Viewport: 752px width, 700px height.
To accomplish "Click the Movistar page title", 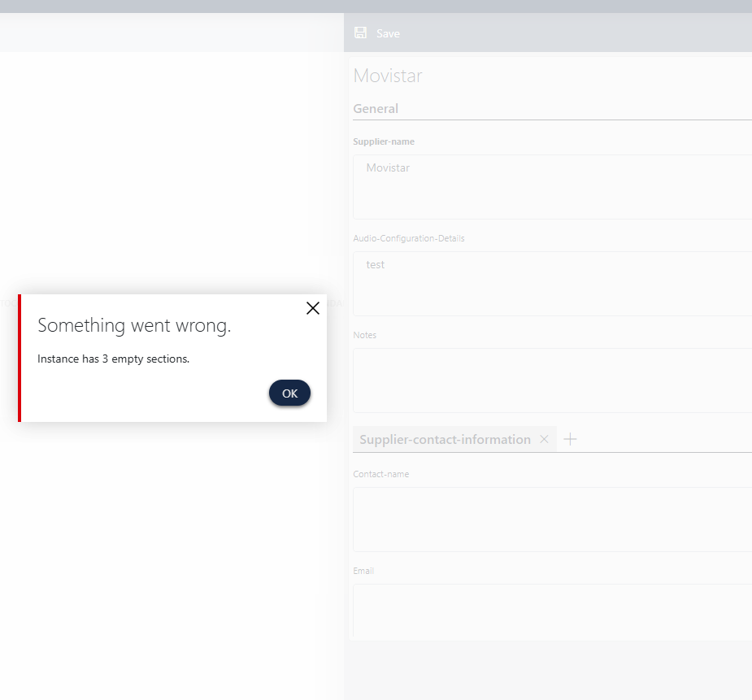I will 388,76.
